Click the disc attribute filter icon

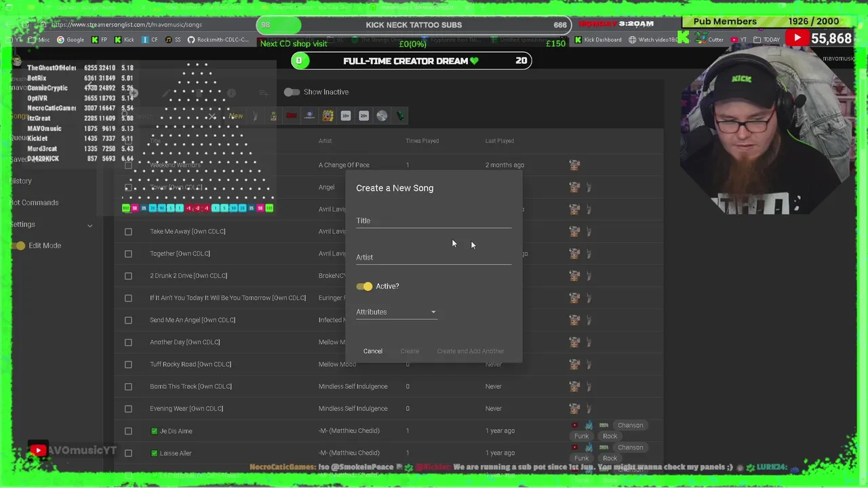[382, 116]
